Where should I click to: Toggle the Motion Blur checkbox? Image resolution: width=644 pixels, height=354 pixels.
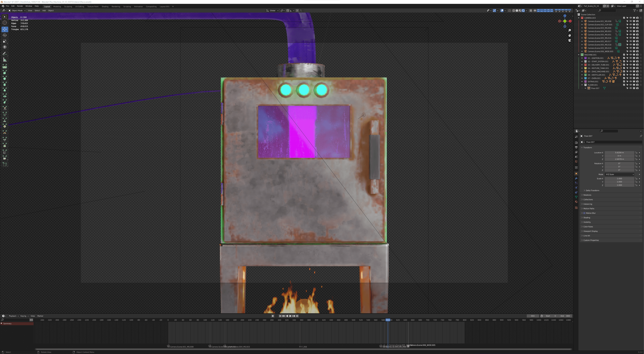click(x=584, y=213)
